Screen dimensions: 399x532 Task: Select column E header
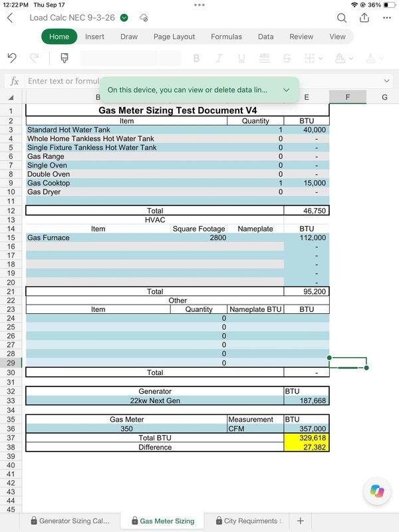point(307,97)
